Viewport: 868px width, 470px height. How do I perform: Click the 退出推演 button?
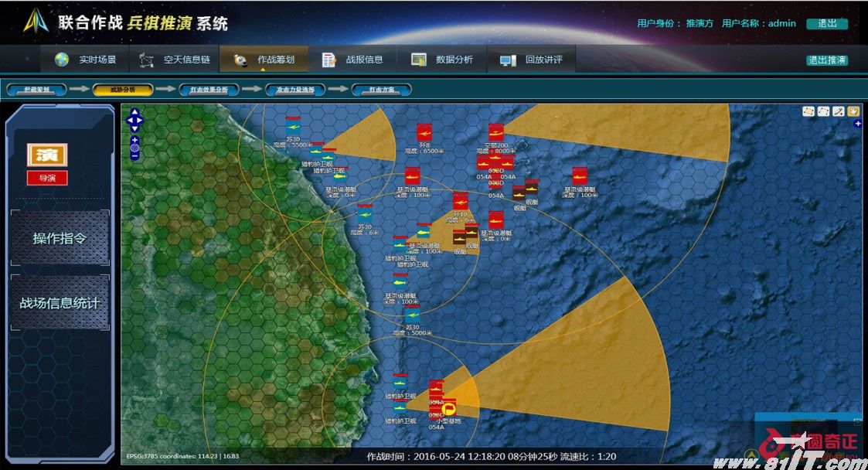click(x=826, y=60)
